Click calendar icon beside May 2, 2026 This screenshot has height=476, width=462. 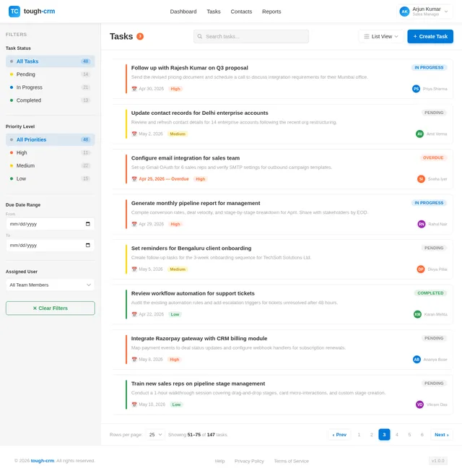(134, 134)
